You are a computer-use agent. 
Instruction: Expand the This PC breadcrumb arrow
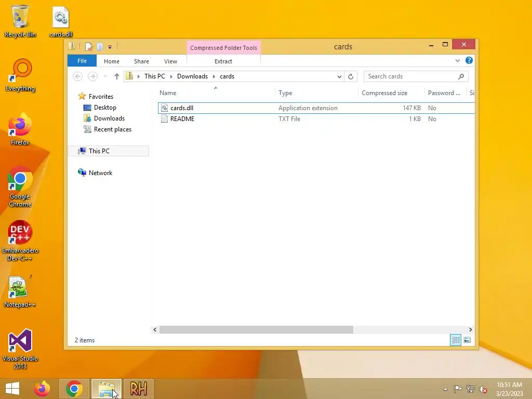(171, 77)
